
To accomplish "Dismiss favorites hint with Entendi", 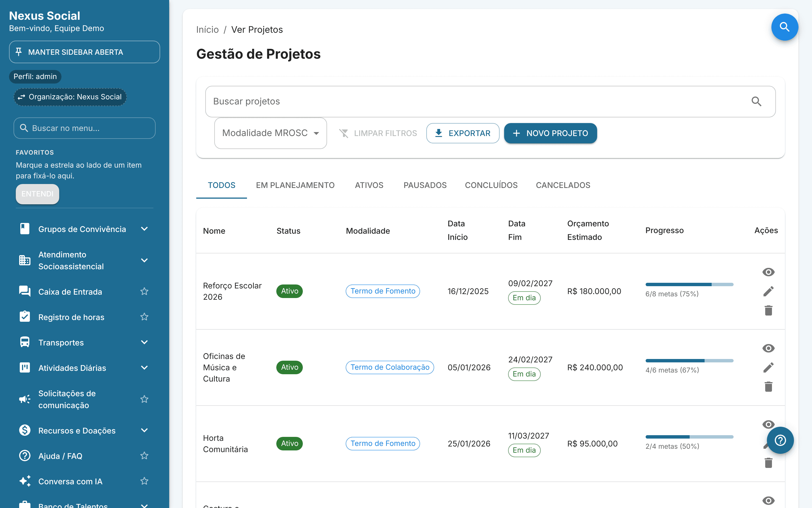I will point(37,194).
